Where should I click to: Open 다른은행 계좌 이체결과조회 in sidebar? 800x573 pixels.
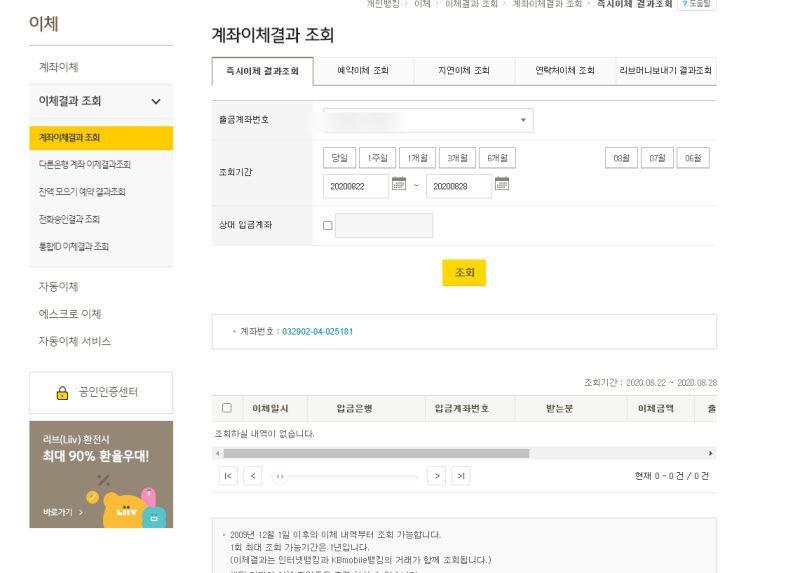85,165
